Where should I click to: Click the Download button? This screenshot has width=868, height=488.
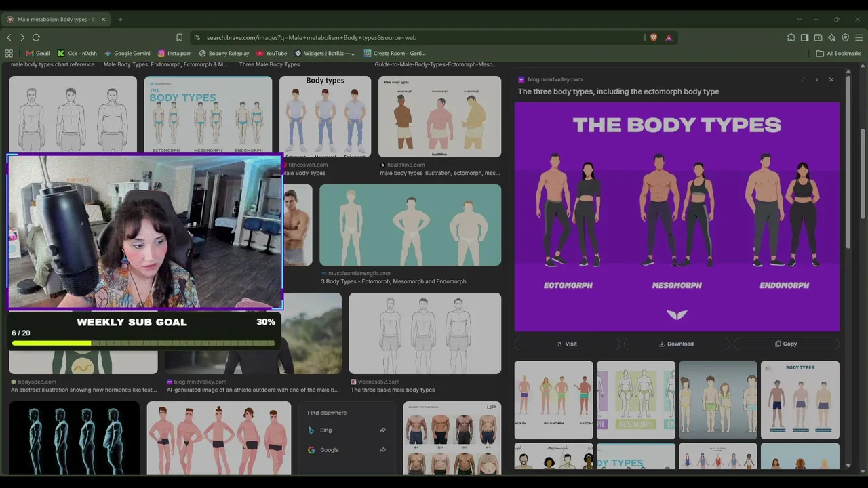pyautogui.click(x=677, y=344)
